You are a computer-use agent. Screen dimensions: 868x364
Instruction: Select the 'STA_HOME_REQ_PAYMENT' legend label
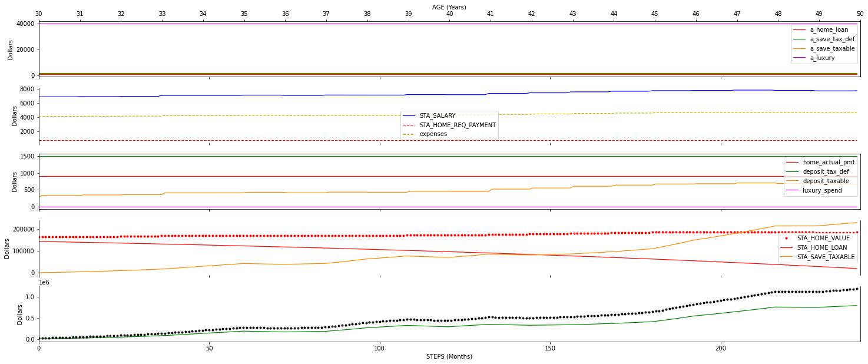[x=458, y=125]
